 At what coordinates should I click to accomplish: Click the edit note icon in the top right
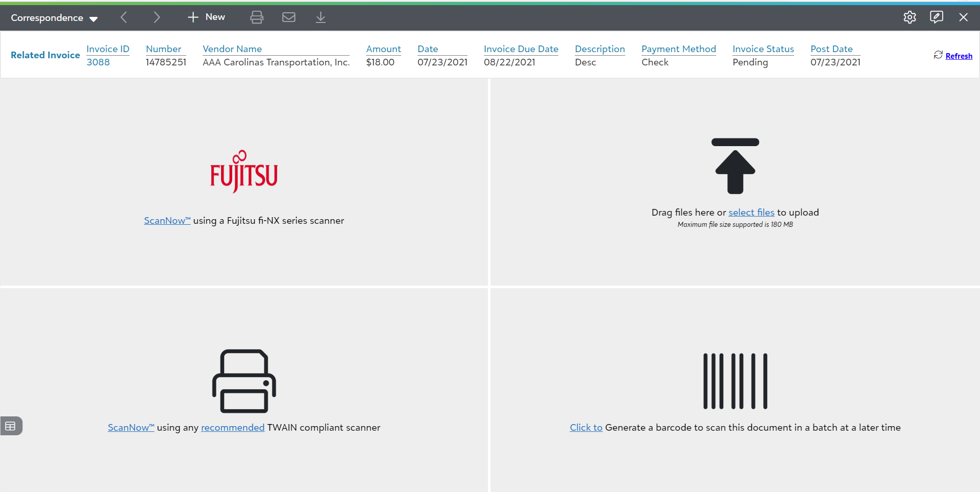(x=936, y=17)
